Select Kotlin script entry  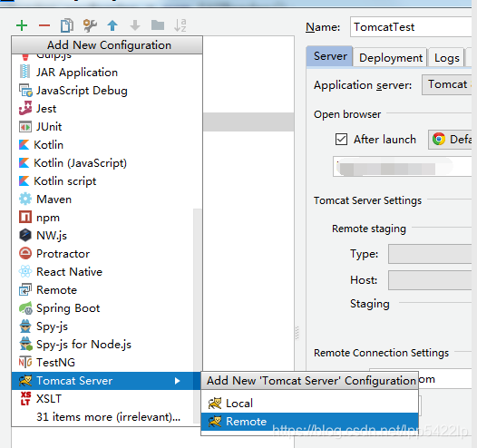(x=107, y=181)
